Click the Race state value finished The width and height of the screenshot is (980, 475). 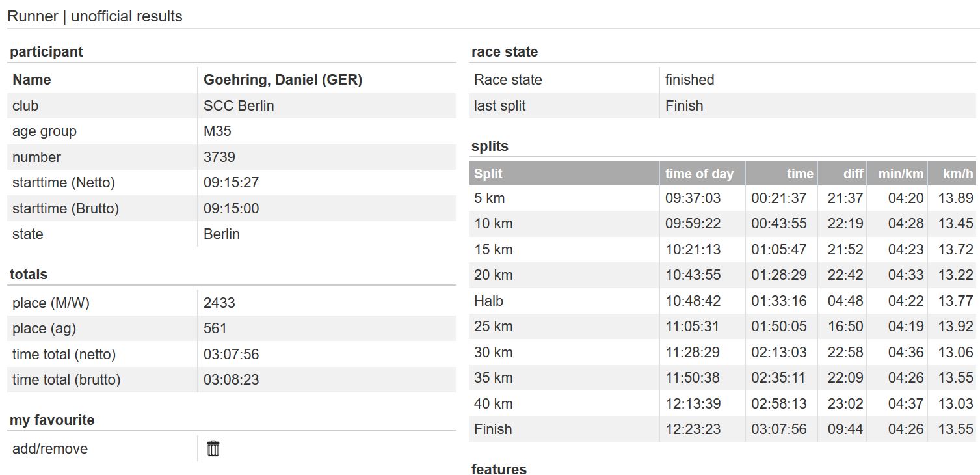(x=689, y=80)
